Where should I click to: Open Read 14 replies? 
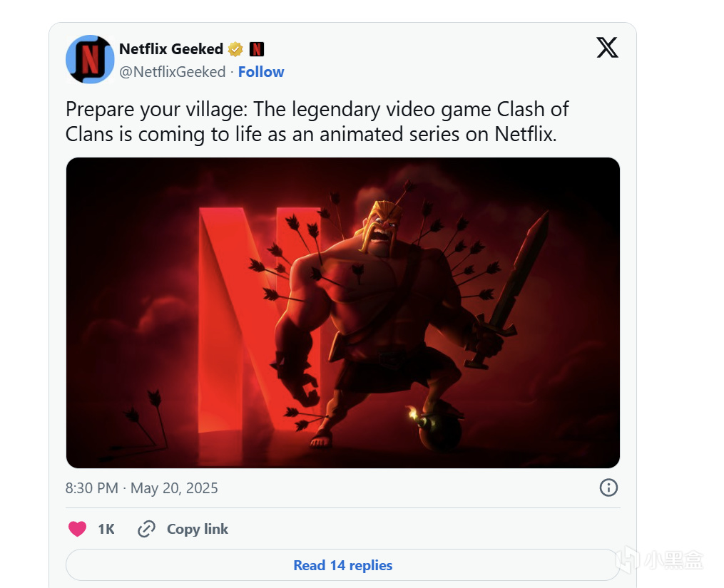coord(342,565)
